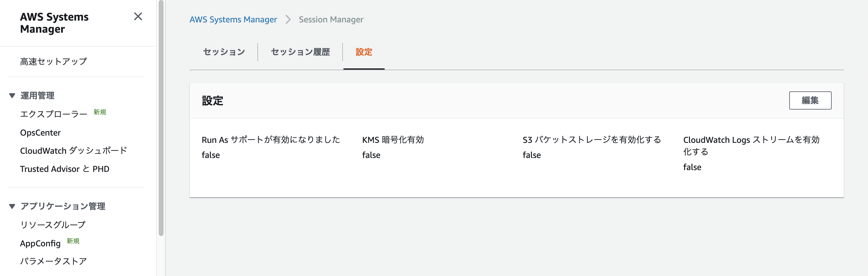This screenshot has height=276, width=868.
Task: Click the 新規 badge next to AppConfig
Action: click(73, 241)
